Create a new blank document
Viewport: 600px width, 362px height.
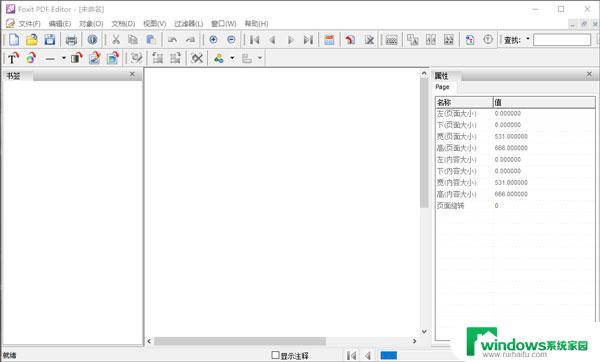coord(14,39)
